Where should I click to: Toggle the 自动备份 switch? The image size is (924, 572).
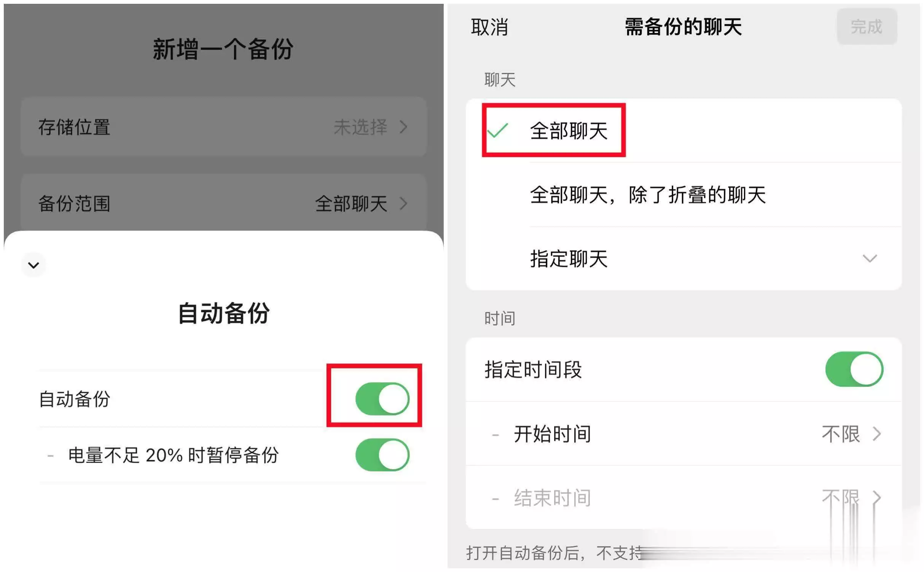click(382, 399)
